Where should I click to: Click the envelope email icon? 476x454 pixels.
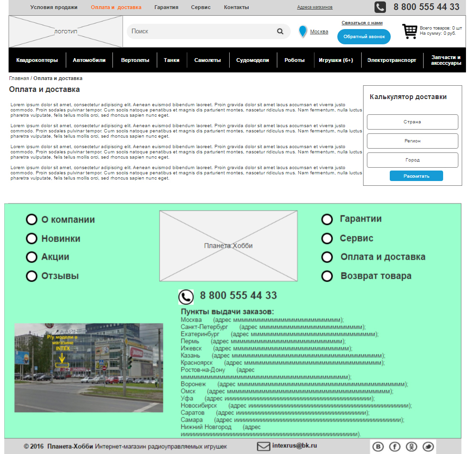click(263, 446)
